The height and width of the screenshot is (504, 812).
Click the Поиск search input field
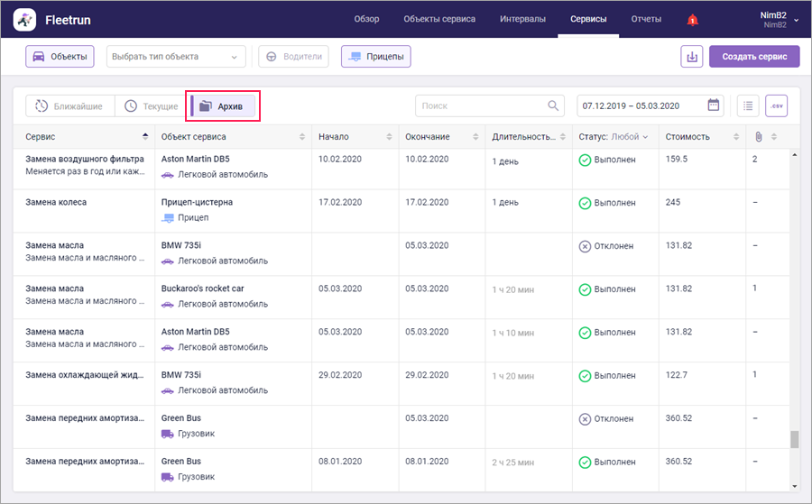coord(481,105)
